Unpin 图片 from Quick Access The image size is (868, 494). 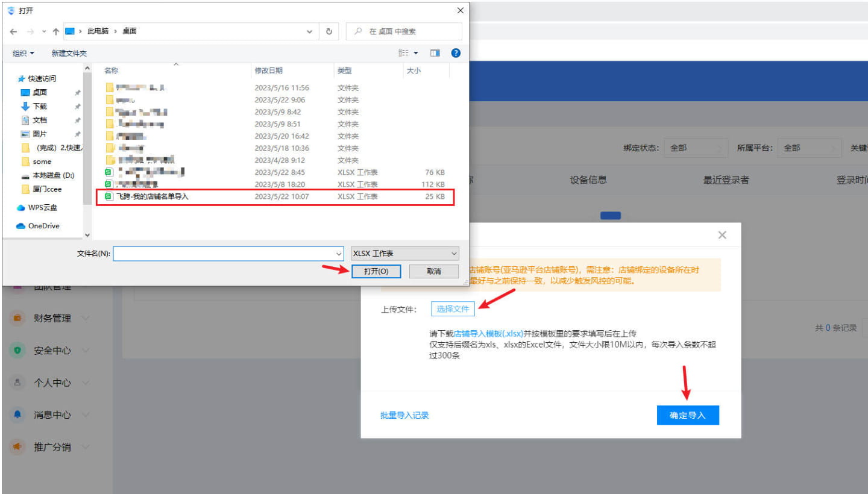click(77, 134)
